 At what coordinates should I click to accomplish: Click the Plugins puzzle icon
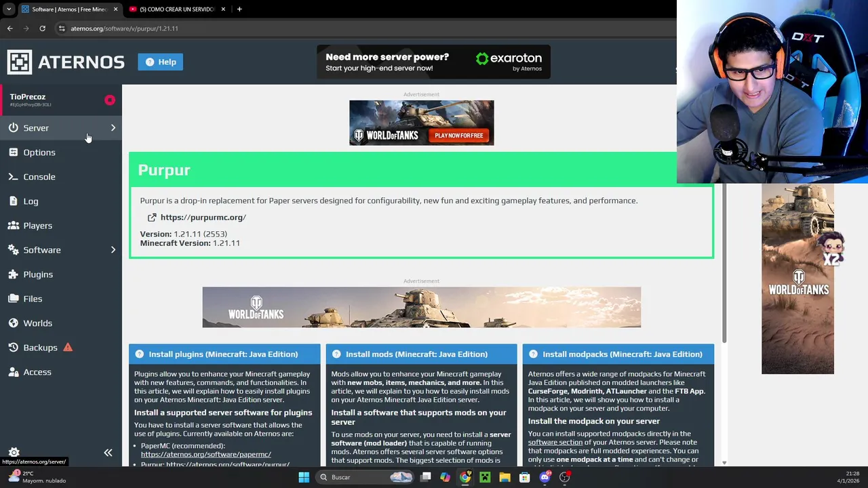pos(14,274)
